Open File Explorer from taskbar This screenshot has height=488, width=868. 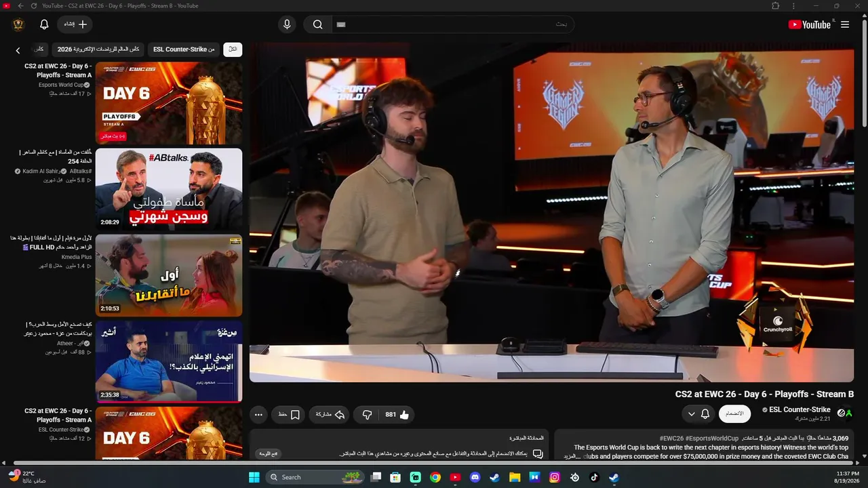[515, 477]
